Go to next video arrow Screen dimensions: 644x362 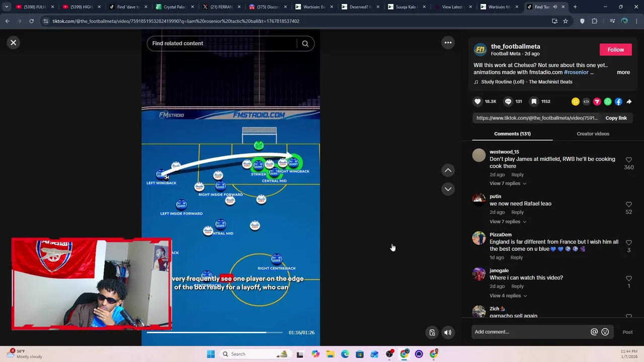pyautogui.click(x=448, y=189)
